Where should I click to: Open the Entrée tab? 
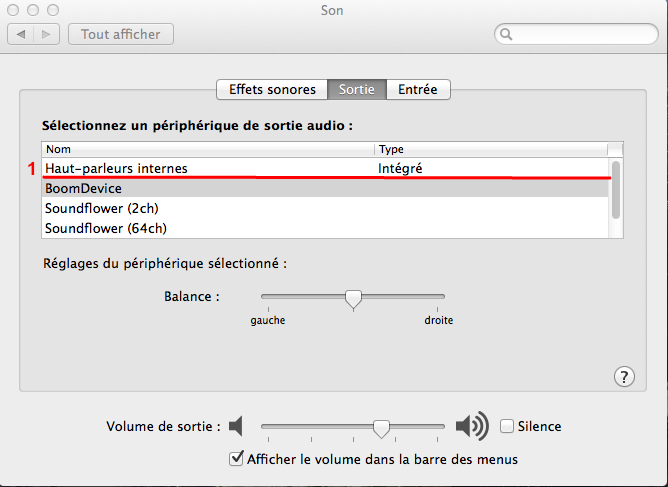(x=417, y=89)
